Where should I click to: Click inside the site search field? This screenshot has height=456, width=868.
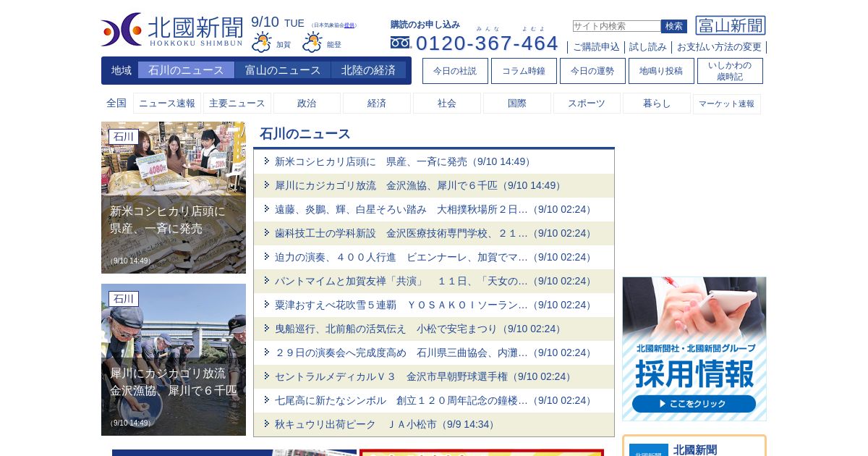pos(616,26)
